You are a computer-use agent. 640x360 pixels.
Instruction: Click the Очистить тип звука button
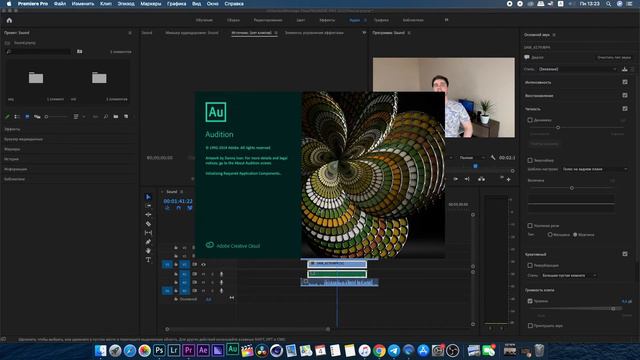[x=614, y=58]
